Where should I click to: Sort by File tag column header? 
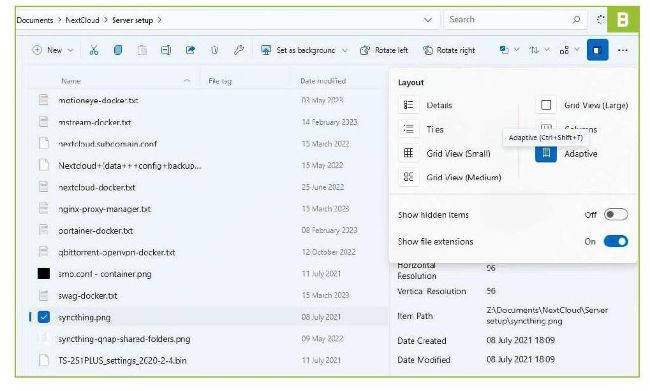[220, 81]
